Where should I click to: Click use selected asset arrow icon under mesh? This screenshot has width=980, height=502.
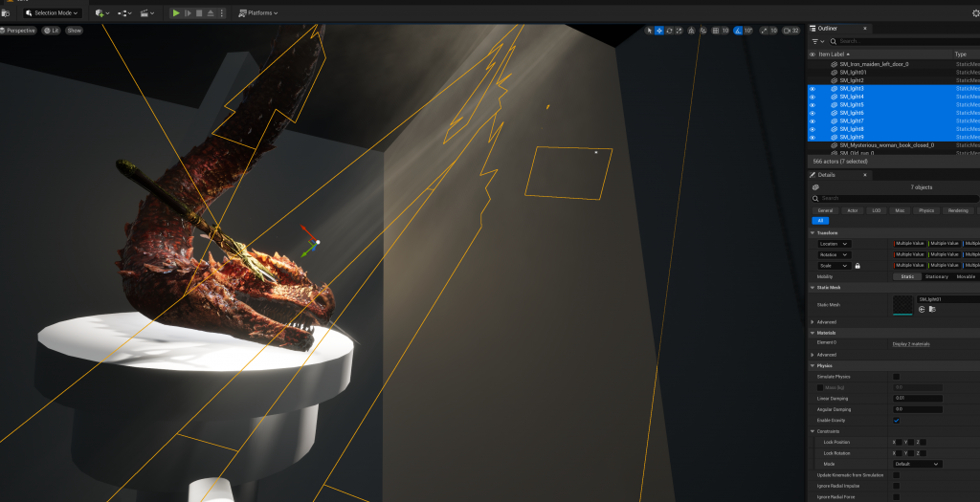coord(922,310)
